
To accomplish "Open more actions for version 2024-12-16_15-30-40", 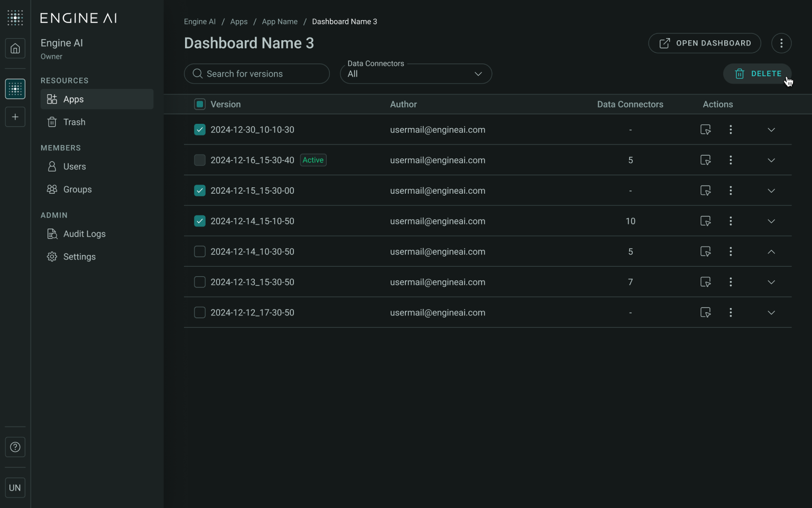I will (x=731, y=160).
